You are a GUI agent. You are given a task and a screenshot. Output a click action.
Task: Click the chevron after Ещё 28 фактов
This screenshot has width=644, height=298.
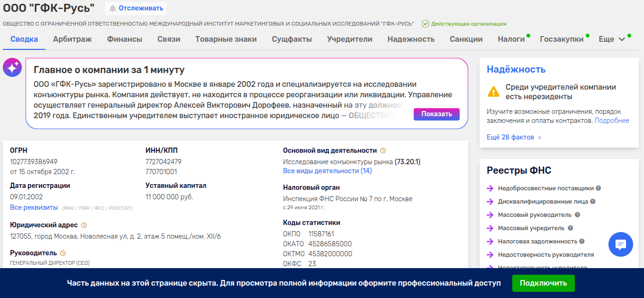point(540,138)
